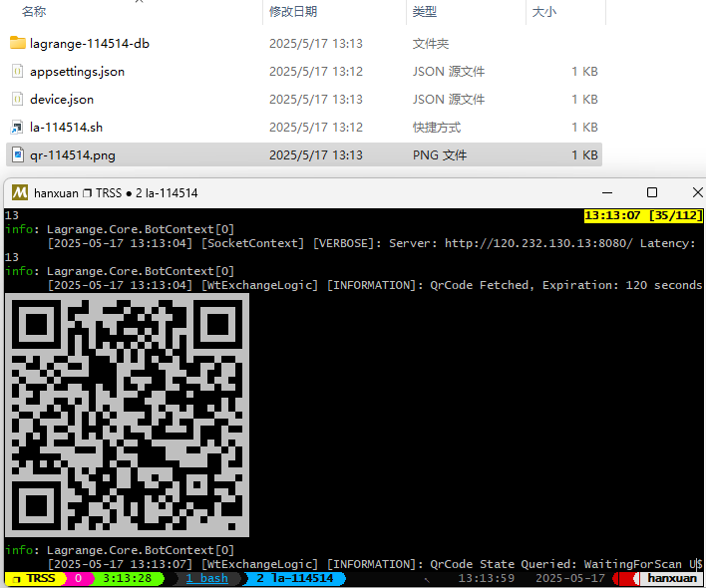Viewport: 706px width, 588px height.
Task: Select the device.json file icon
Action: (x=17, y=100)
